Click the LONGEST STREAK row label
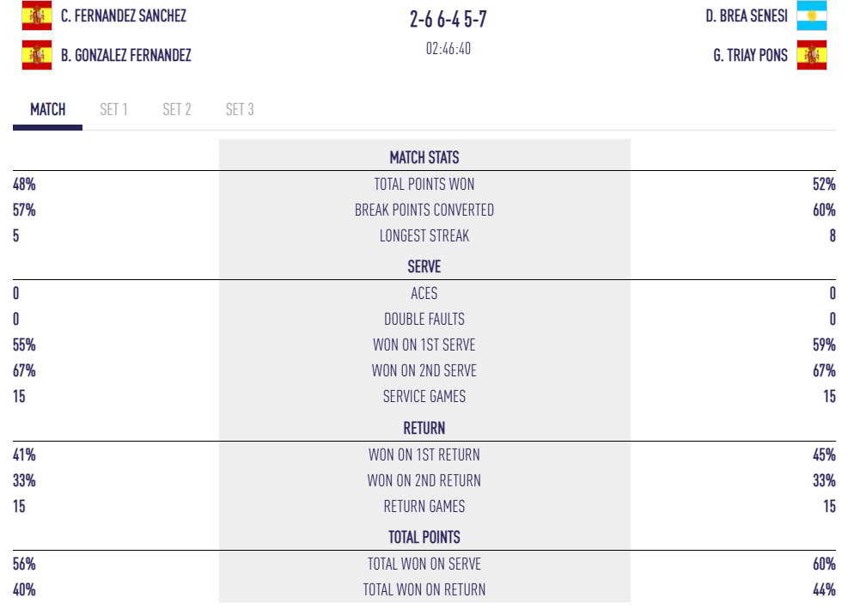Screen dimensions: 848x616 pos(424,235)
